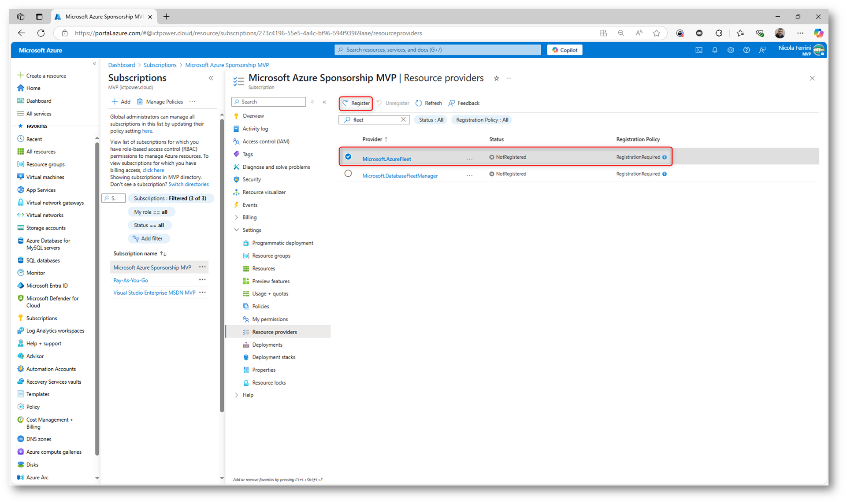847x504 pixels.
Task: Close the Resource providers blade
Action: point(812,78)
